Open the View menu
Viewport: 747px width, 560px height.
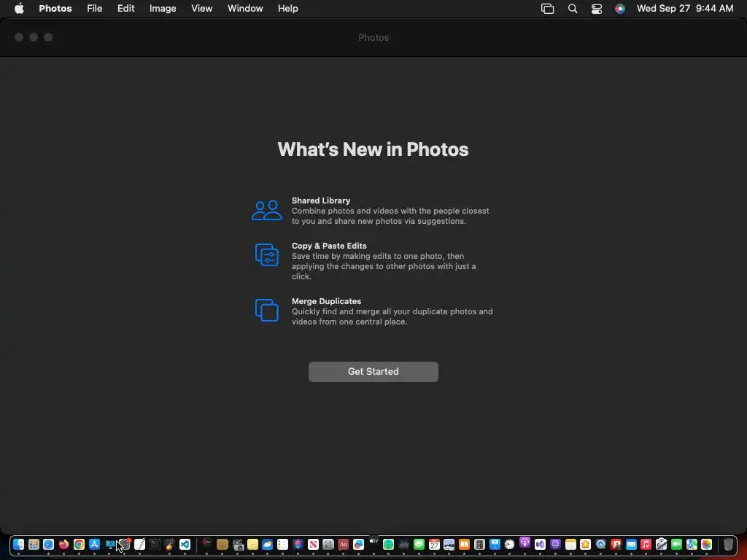[201, 9]
